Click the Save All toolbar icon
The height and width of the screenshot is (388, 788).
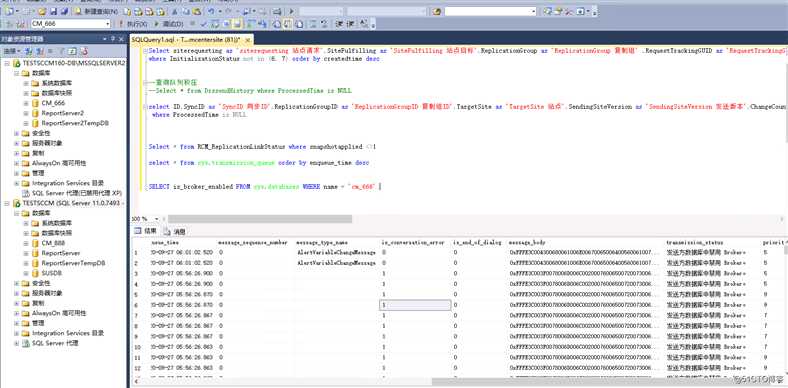pos(64,11)
